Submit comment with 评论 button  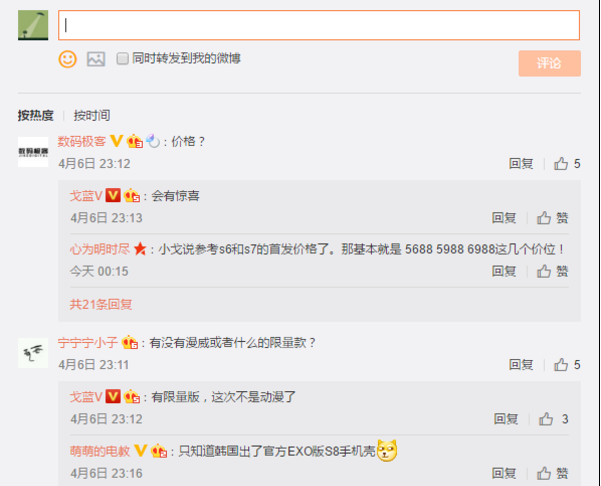(549, 63)
